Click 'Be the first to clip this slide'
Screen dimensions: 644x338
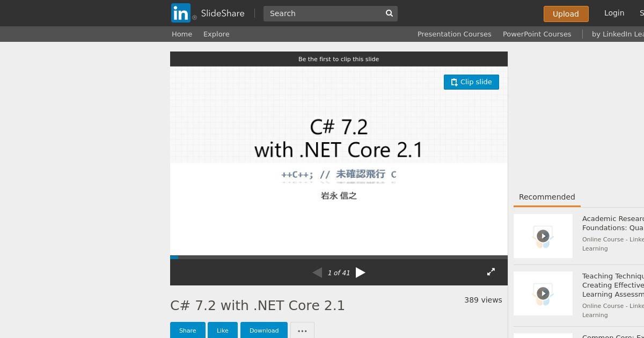[339, 59]
